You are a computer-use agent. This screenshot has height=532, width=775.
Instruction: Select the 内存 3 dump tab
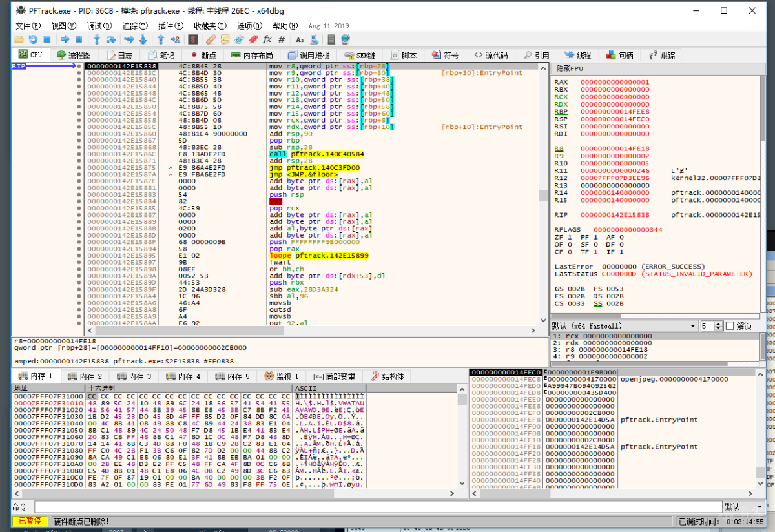pyautogui.click(x=134, y=376)
